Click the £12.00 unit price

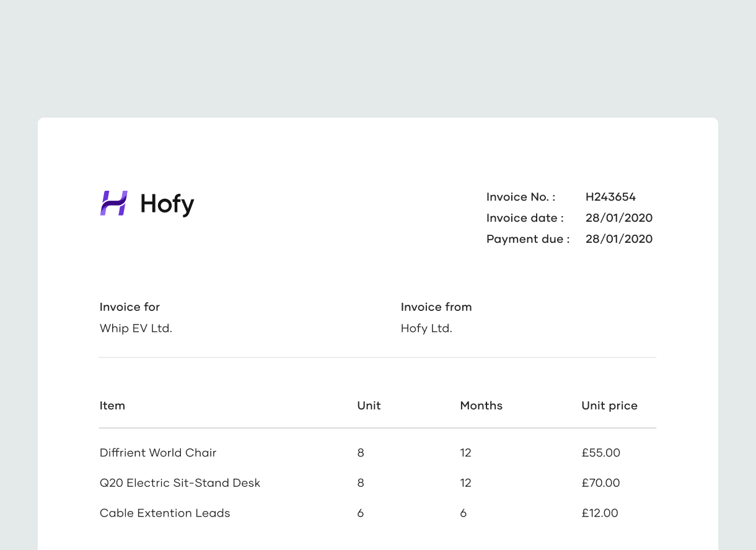[600, 513]
